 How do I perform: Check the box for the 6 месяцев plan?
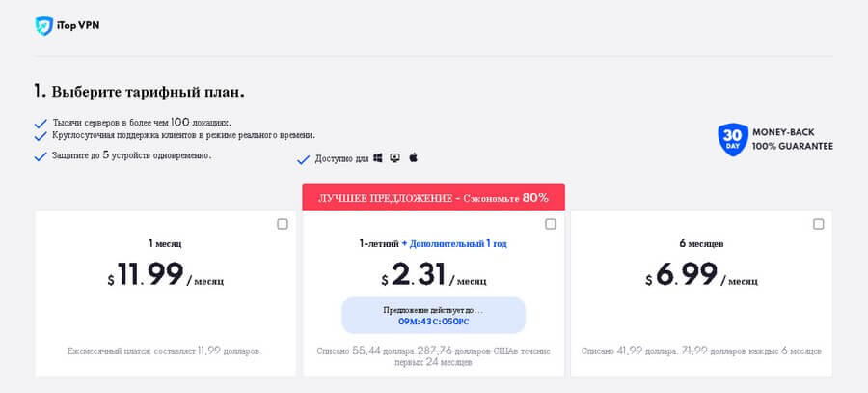[819, 224]
